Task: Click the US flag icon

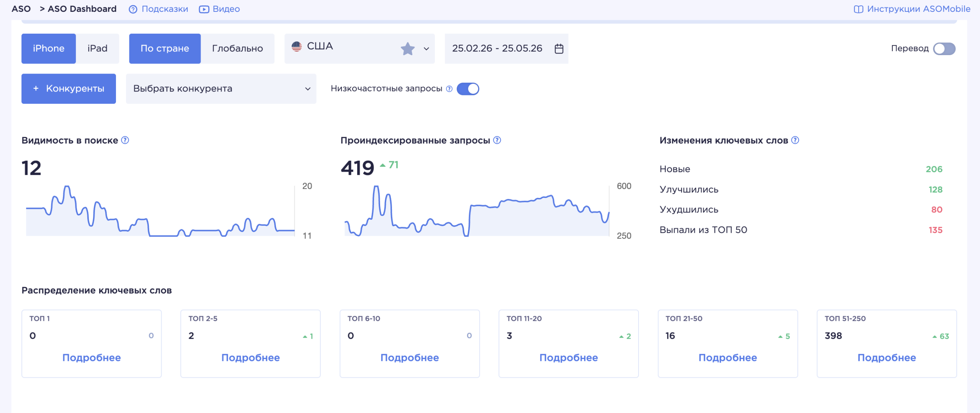Action: [297, 46]
